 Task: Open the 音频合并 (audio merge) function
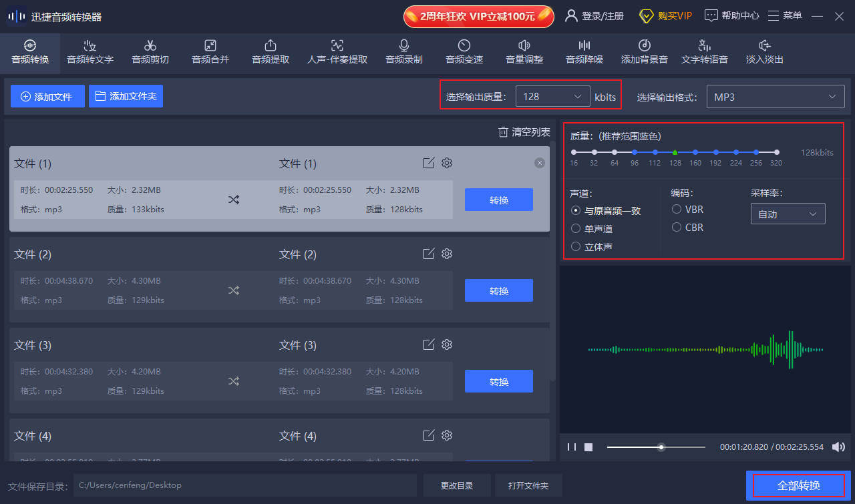[x=210, y=53]
